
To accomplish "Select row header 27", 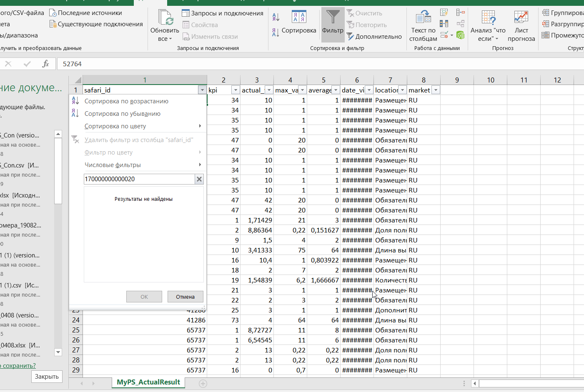I will click(x=76, y=350).
